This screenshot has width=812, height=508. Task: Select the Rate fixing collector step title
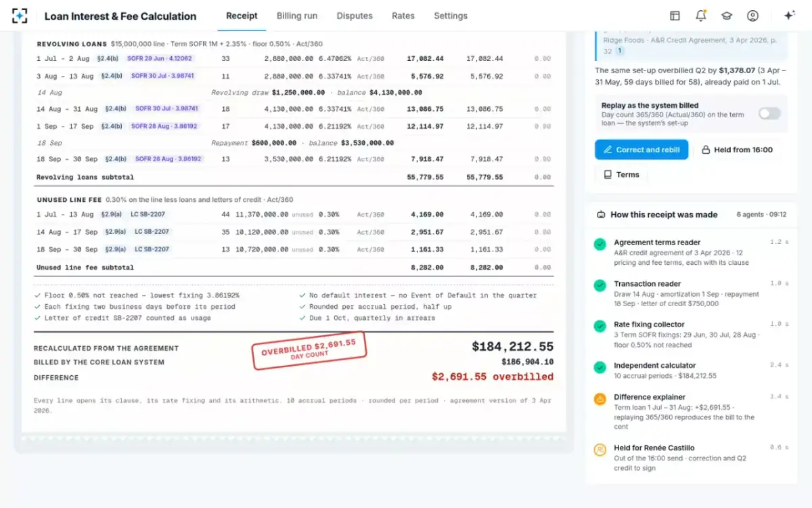pyautogui.click(x=649, y=324)
